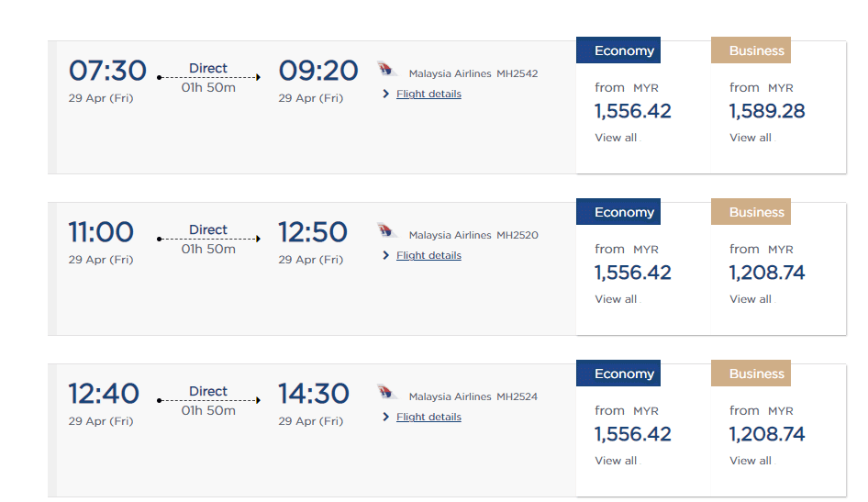Expand chevron beside MH2520 Flight details

tap(386, 256)
